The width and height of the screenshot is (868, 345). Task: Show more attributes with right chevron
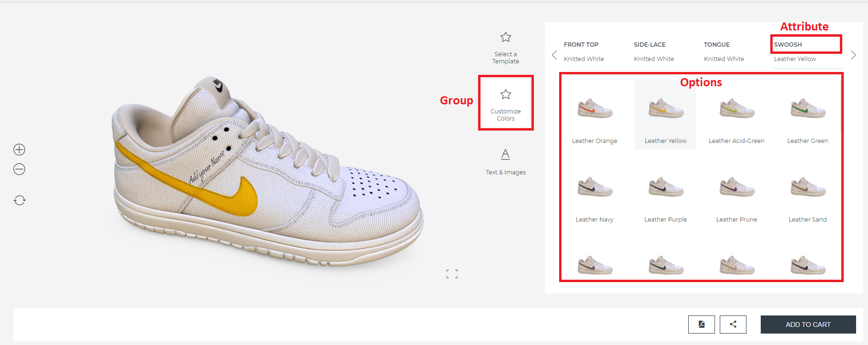[x=853, y=55]
